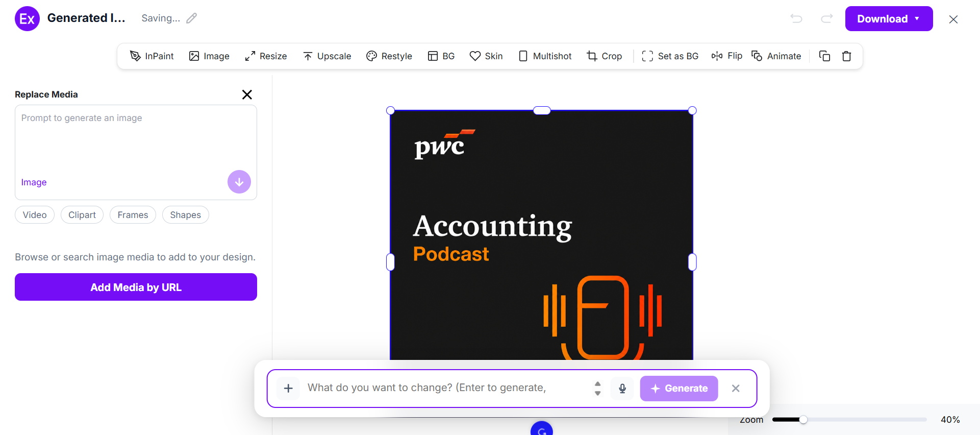
Task: Dismiss the prompt bar with X
Action: click(736, 389)
